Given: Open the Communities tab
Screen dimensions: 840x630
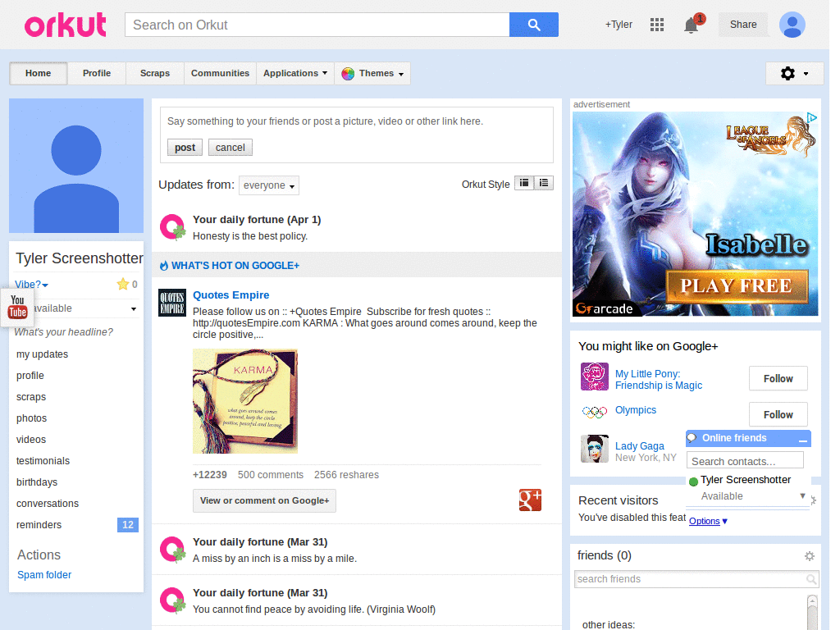Looking at the screenshot, I should (220, 73).
